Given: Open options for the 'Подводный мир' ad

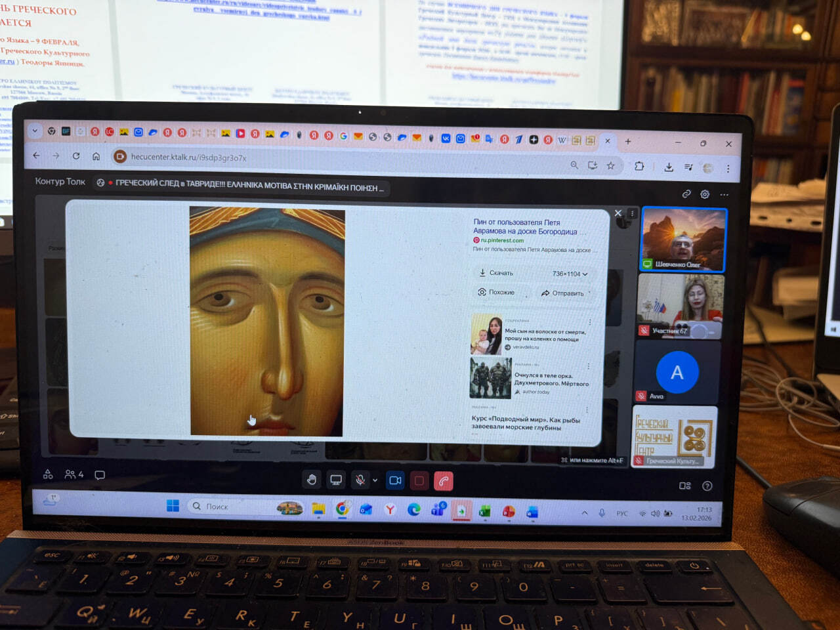Looking at the screenshot, I should [587, 410].
